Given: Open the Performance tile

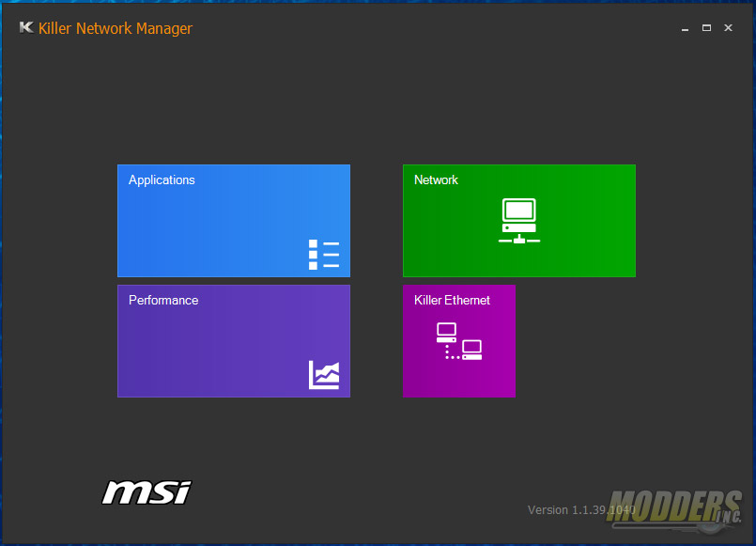Looking at the screenshot, I should (234, 341).
